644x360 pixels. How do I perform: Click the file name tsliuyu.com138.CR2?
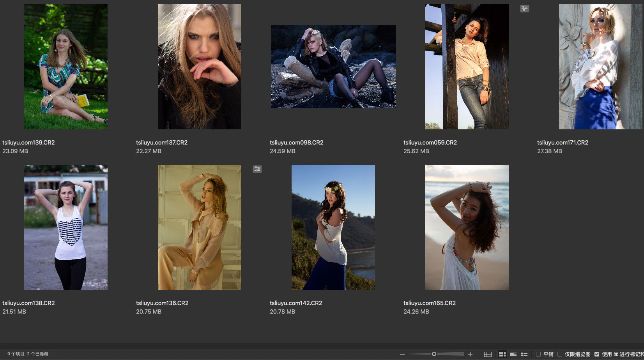(x=28, y=303)
